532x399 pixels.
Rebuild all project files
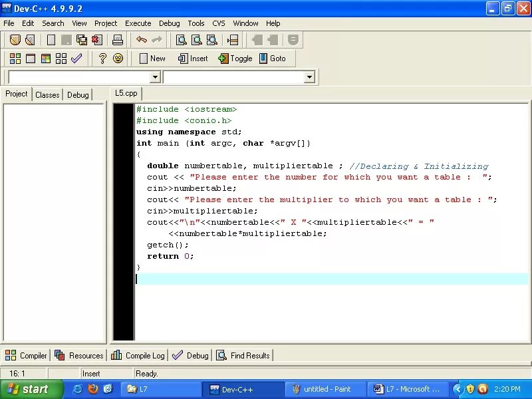(61, 59)
